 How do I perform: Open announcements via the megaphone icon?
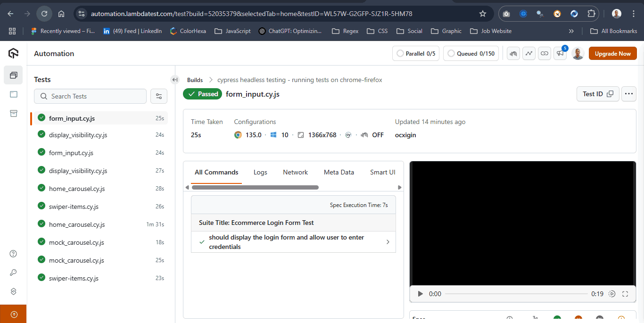[560, 53]
